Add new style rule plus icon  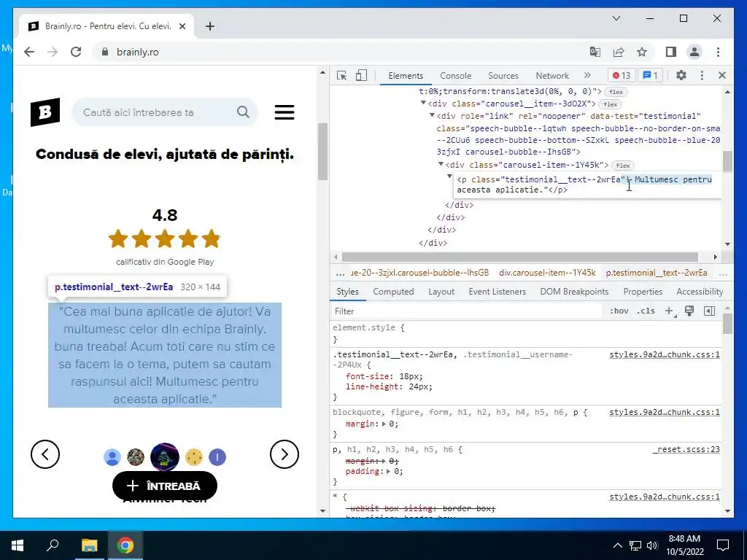tap(670, 311)
